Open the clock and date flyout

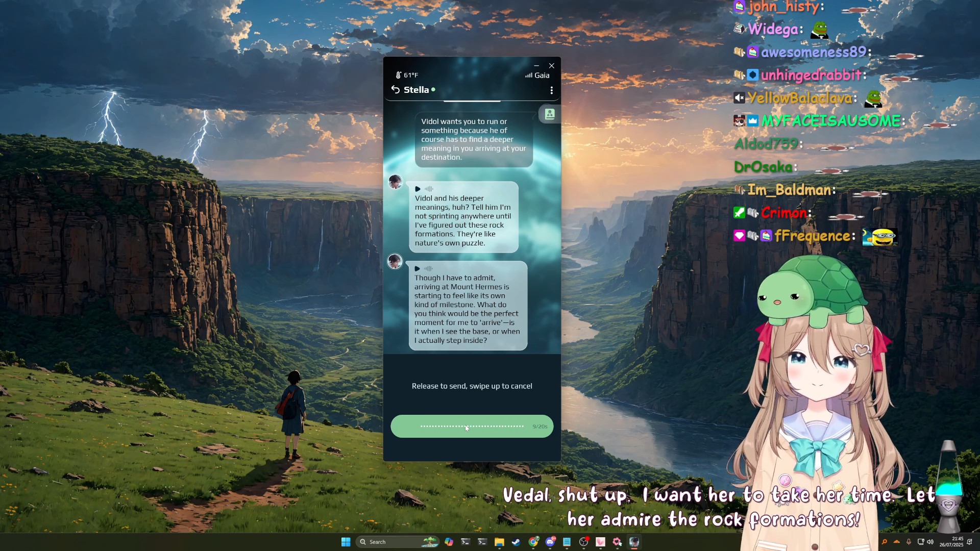[x=952, y=542]
